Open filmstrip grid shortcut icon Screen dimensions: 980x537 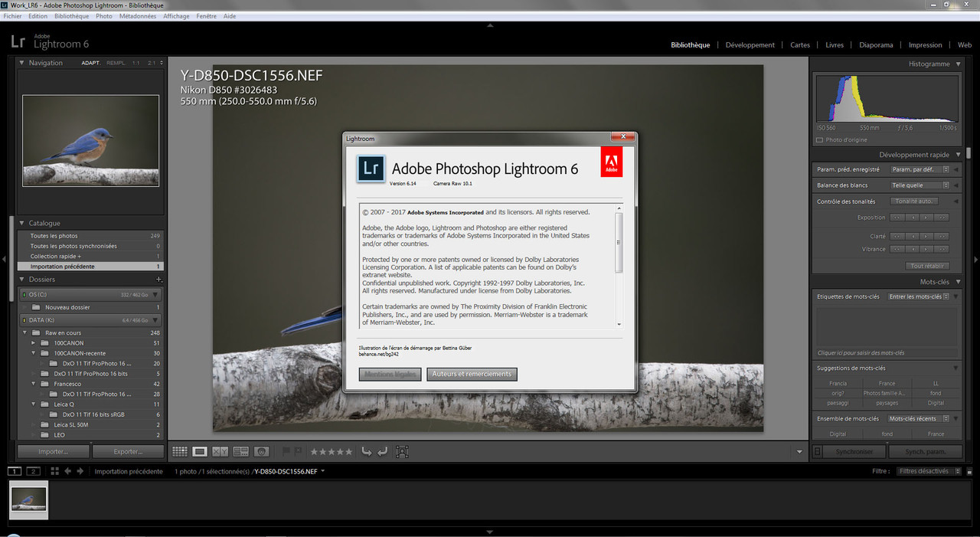point(54,471)
